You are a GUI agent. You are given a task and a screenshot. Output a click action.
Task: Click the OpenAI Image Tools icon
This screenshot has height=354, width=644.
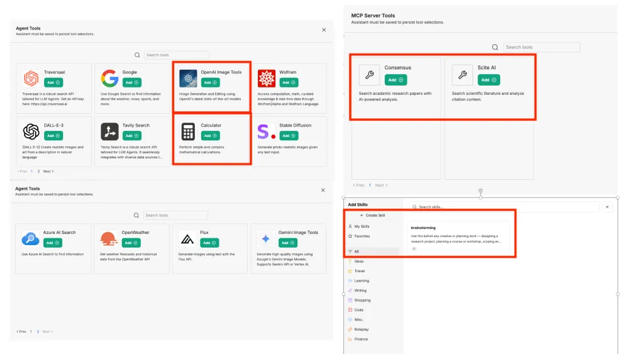[188, 78]
